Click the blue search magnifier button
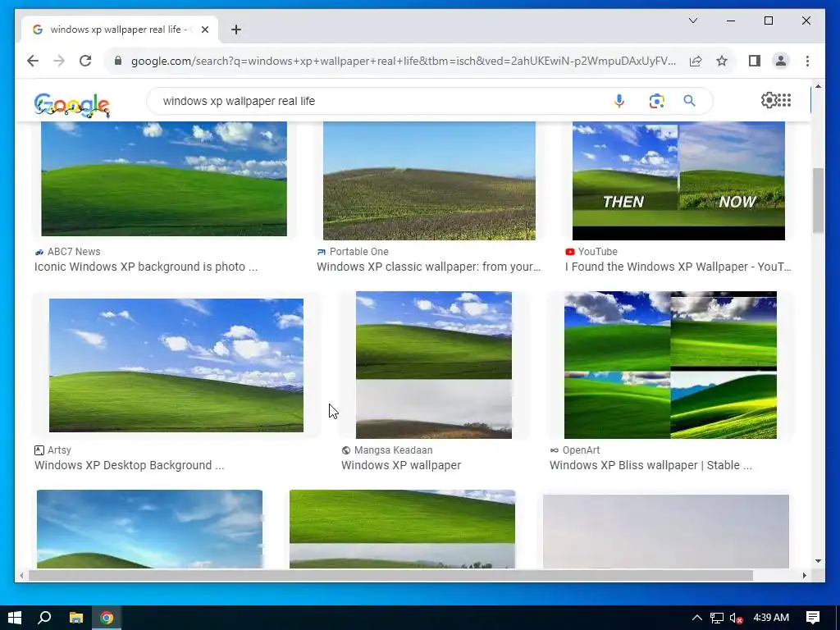 coord(689,101)
